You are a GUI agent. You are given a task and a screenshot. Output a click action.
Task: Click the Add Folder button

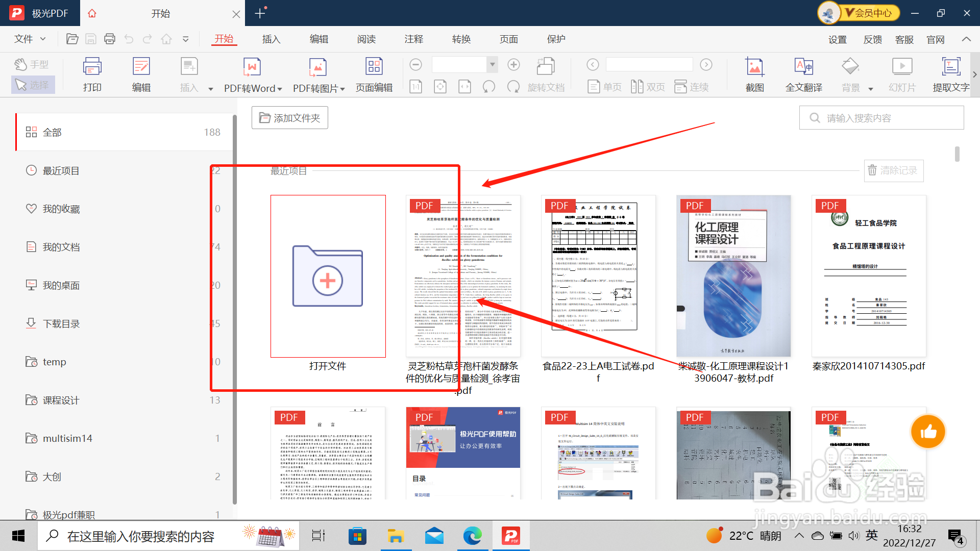[x=289, y=118]
